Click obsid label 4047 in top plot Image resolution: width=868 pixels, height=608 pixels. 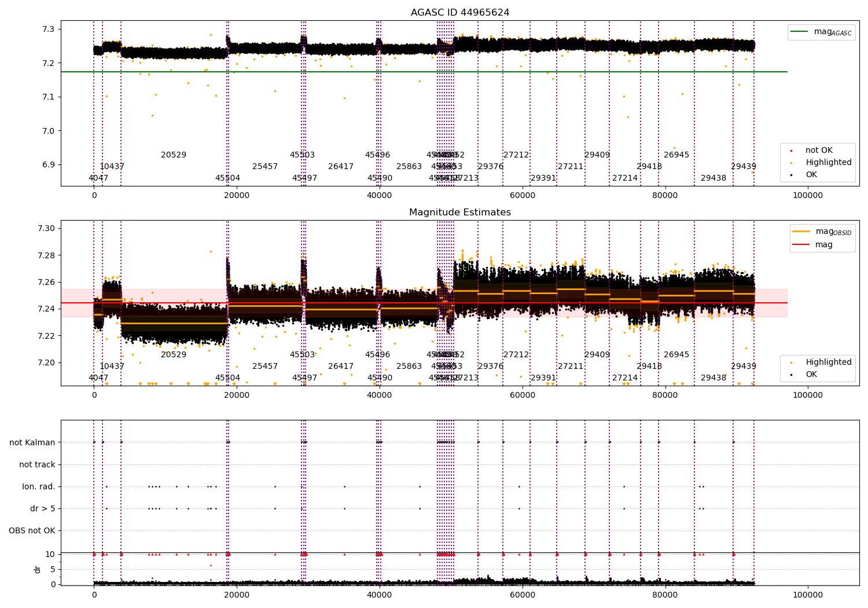98,178
